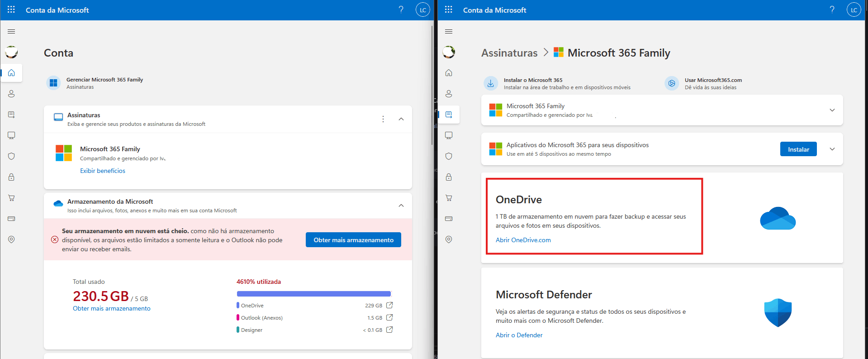Open the subscriptions icon in left window sidebar
868x359 pixels.
(11, 115)
